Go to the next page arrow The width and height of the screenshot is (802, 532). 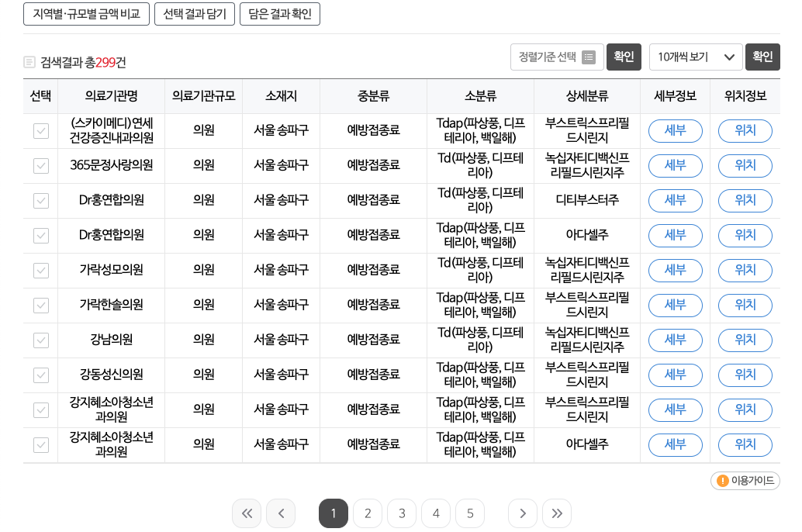coord(523,513)
